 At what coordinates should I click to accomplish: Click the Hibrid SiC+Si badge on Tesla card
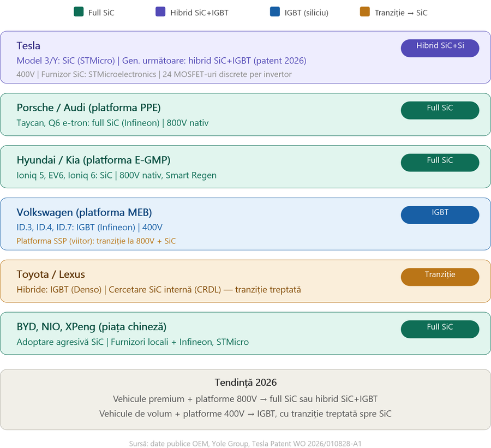click(x=440, y=48)
